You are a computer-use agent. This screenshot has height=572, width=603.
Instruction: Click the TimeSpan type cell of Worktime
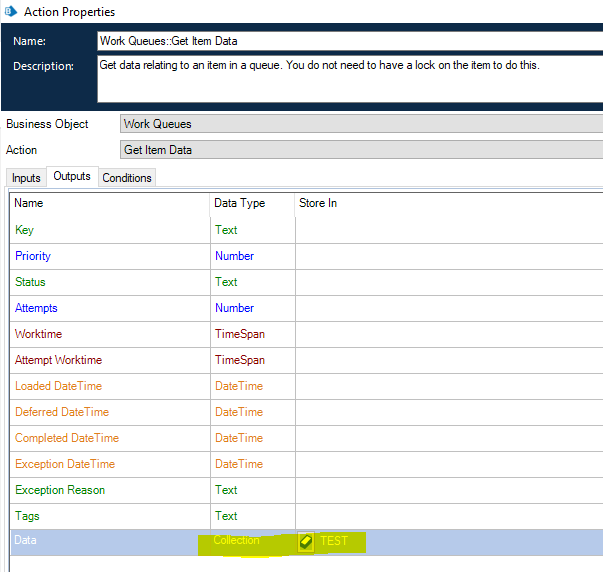[x=253, y=334]
